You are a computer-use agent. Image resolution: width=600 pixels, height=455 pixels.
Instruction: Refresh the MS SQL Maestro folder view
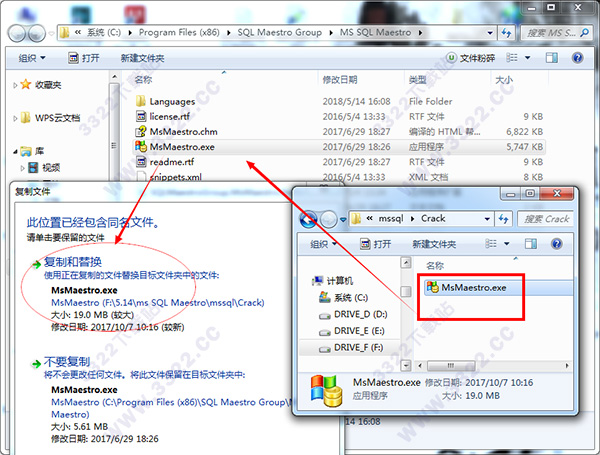507,33
